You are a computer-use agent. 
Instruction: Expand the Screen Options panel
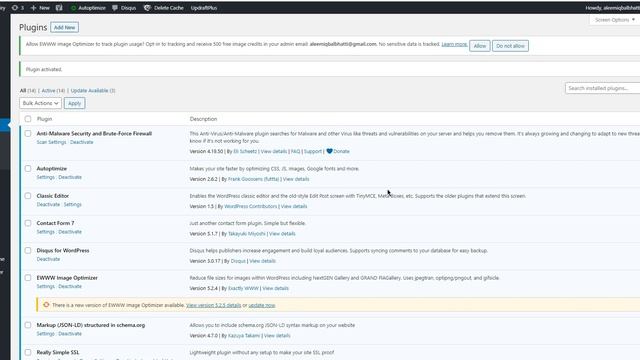614,20
